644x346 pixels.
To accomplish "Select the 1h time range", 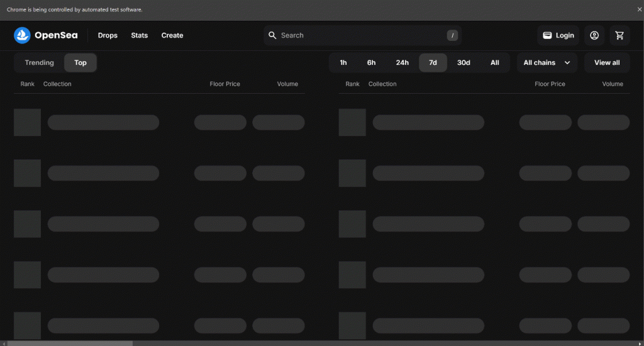I will pos(343,63).
